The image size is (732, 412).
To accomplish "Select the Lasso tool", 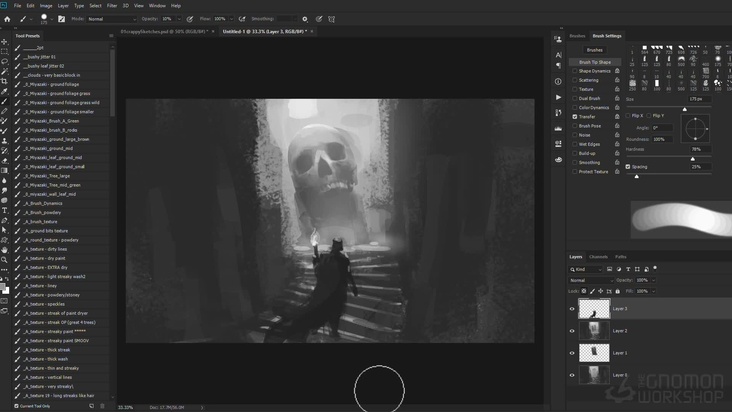I will pos(4,61).
